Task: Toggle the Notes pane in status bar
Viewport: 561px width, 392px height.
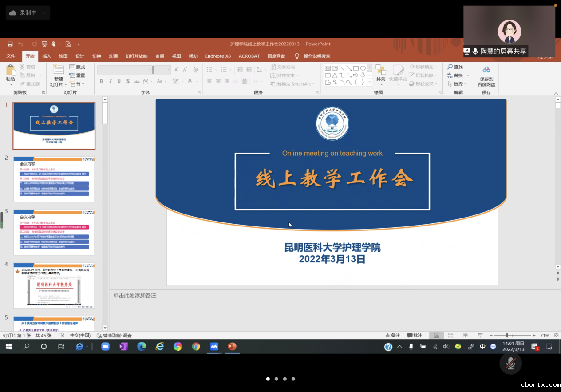Action: coord(393,335)
